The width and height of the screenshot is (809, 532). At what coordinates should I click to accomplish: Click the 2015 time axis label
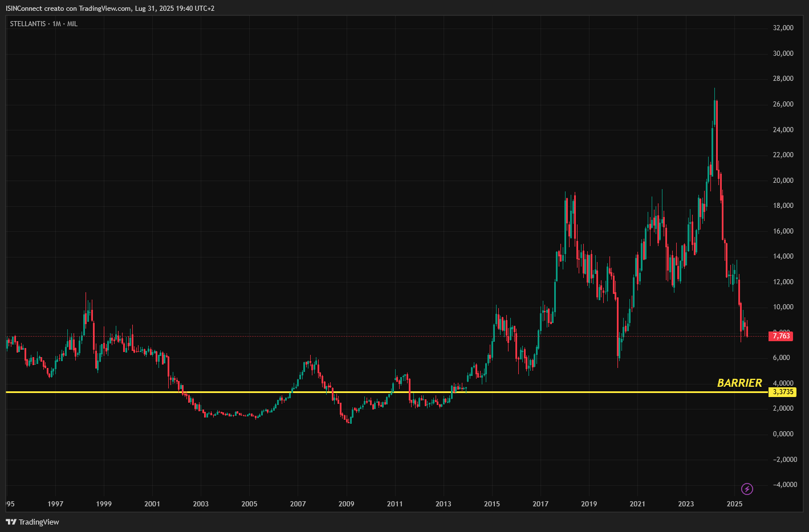tap(492, 504)
